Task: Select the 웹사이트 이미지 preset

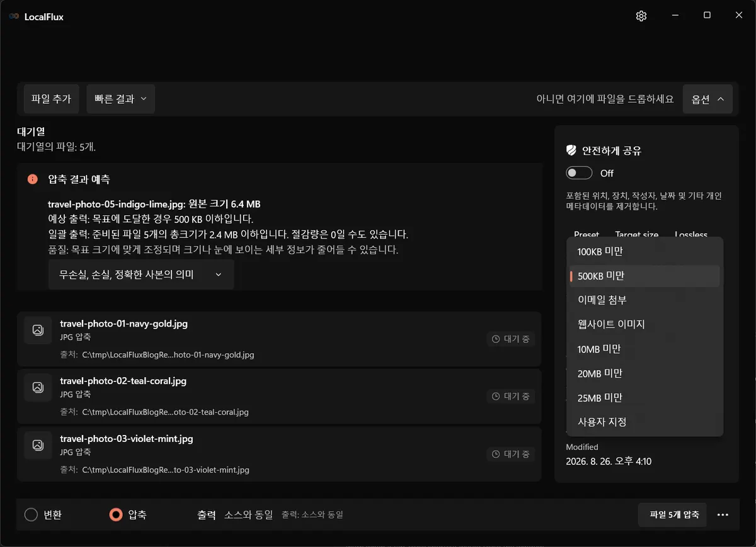Action: coord(644,325)
